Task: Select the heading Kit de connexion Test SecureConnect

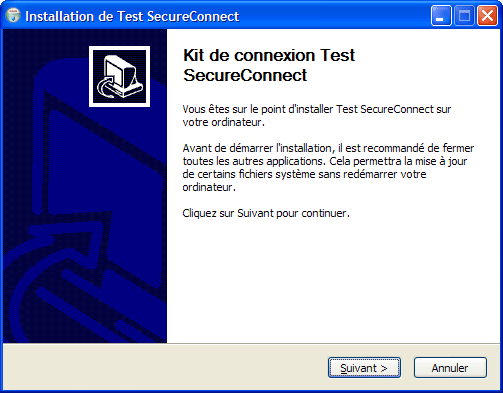Action: click(x=269, y=65)
